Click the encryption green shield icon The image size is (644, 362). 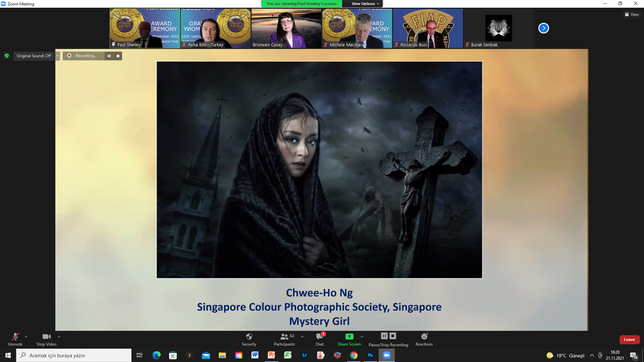pyautogui.click(x=7, y=56)
